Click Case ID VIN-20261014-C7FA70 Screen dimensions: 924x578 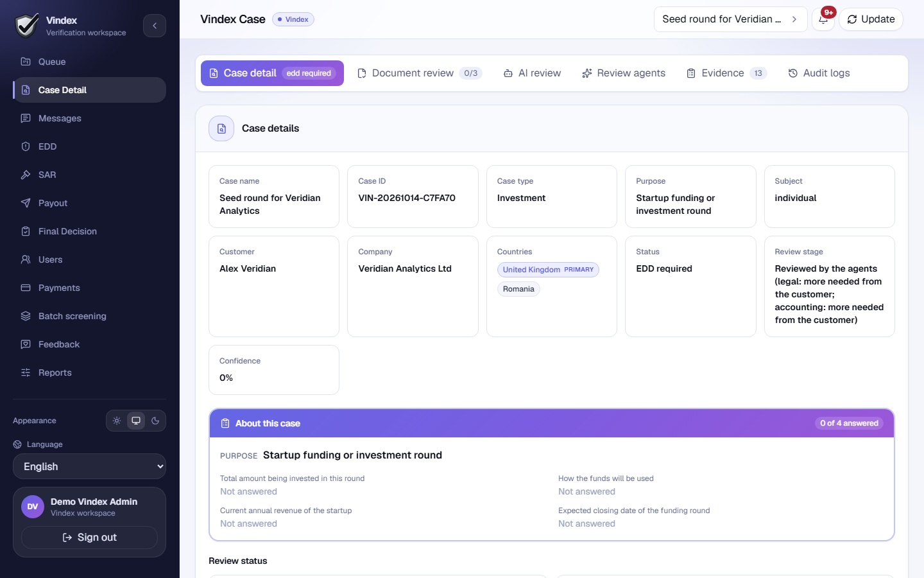407,198
